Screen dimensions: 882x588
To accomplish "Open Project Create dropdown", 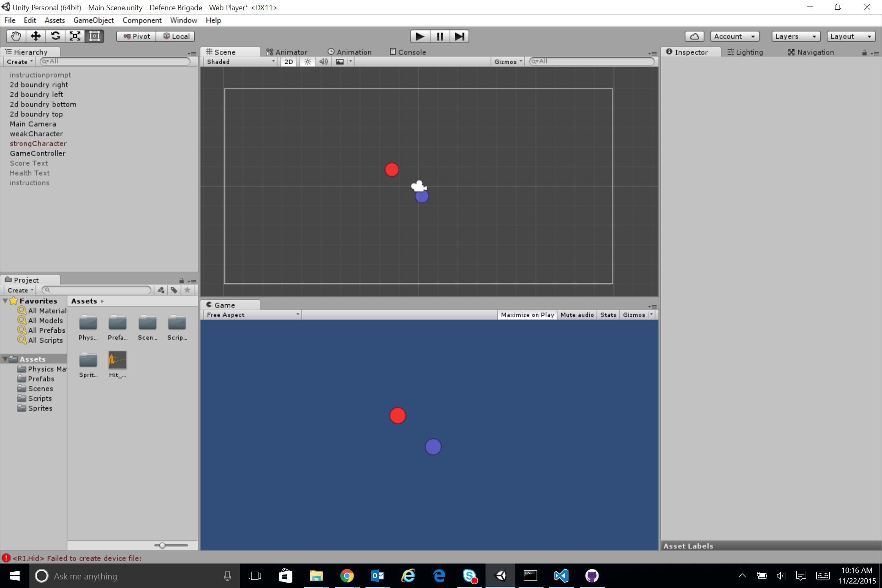I will point(20,290).
